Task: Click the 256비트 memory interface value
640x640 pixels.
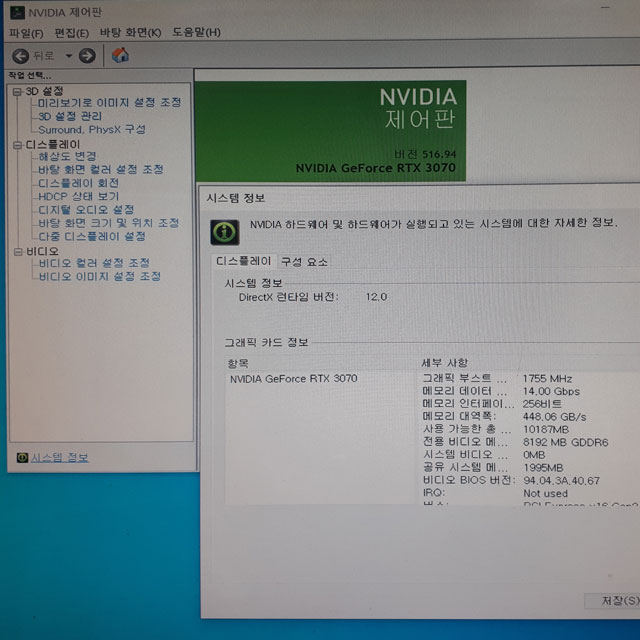Action: [542, 404]
